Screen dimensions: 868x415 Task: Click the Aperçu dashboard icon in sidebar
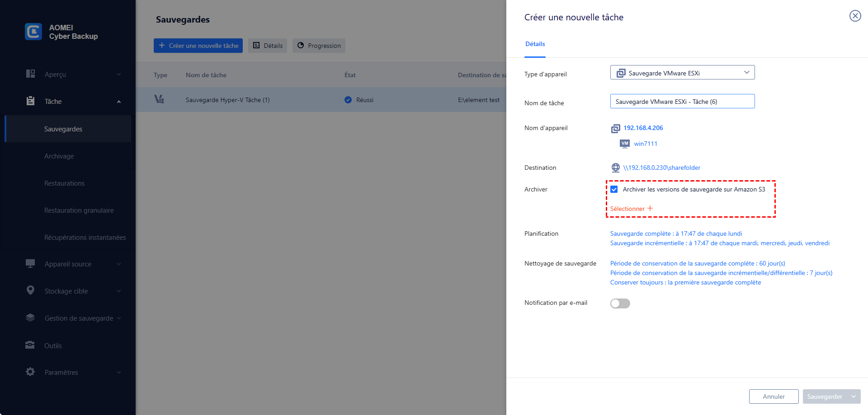pos(30,74)
